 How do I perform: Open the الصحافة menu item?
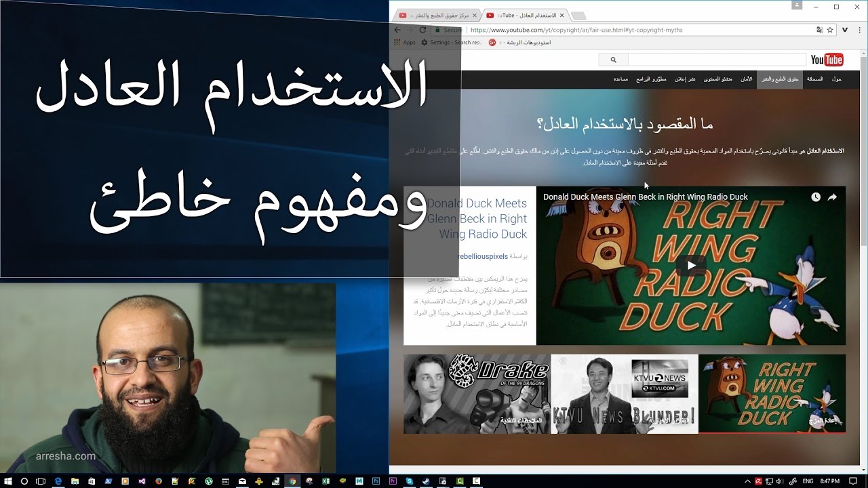[x=815, y=79]
